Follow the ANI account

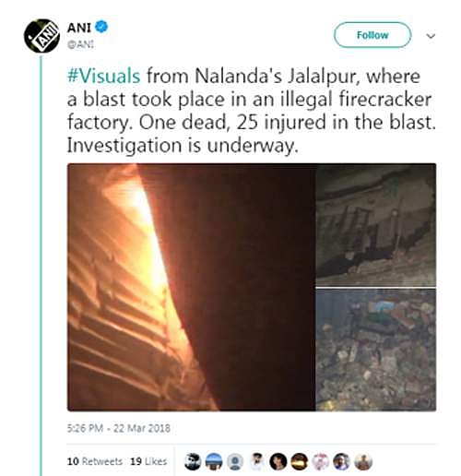pos(372,35)
